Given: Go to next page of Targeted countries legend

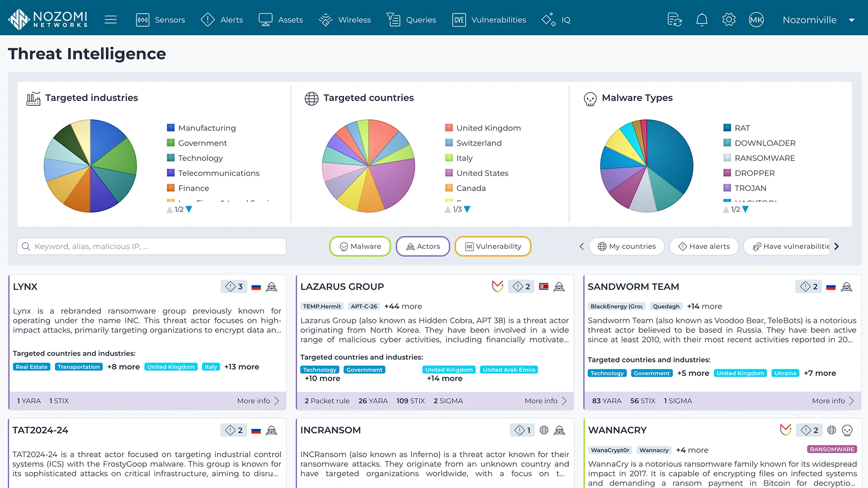Looking at the screenshot, I should (467, 209).
